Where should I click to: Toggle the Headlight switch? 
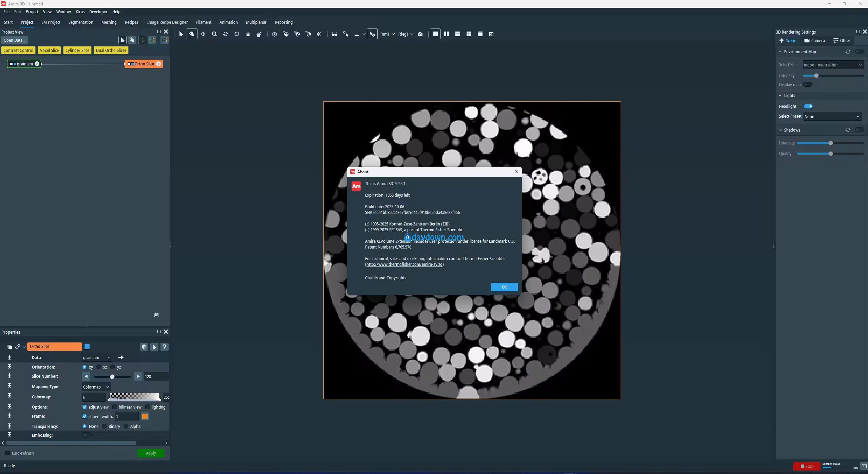tap(808, 106)
